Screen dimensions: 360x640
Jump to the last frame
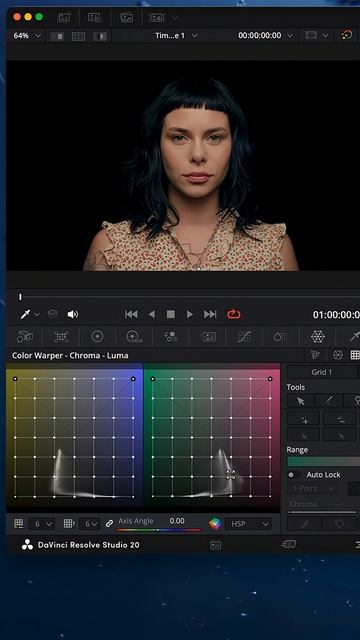(x=210, y=314)
